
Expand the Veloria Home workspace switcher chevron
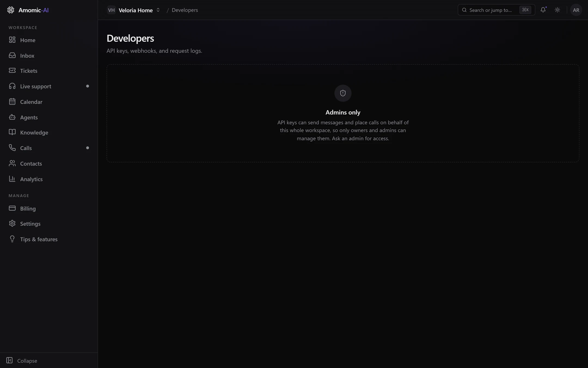point(158,10)
